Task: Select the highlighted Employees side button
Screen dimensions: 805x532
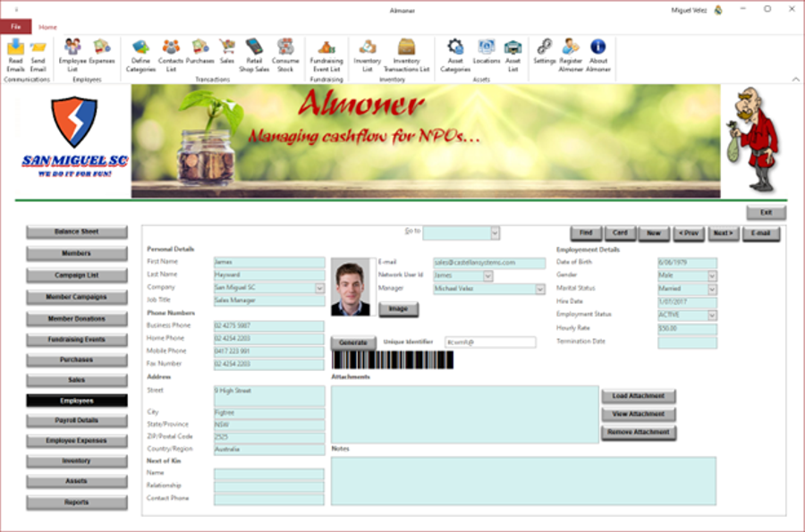Action: [77, 401]
